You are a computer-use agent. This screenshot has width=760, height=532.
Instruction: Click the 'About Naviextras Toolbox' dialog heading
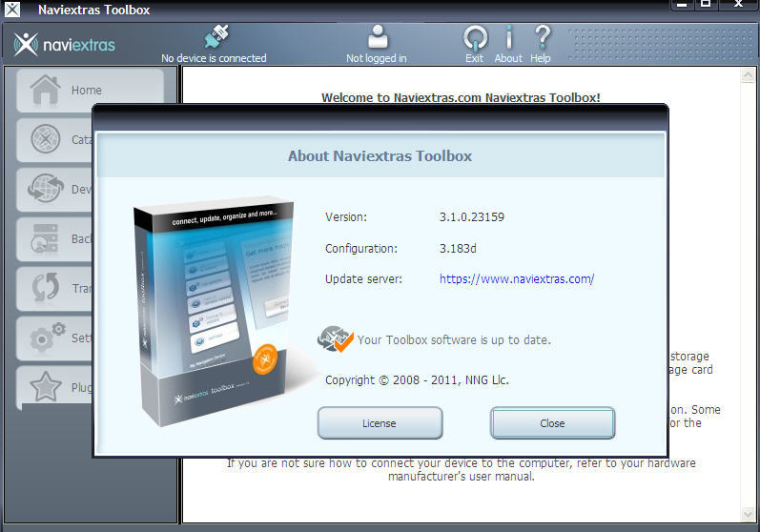click(x=380, y=156)
